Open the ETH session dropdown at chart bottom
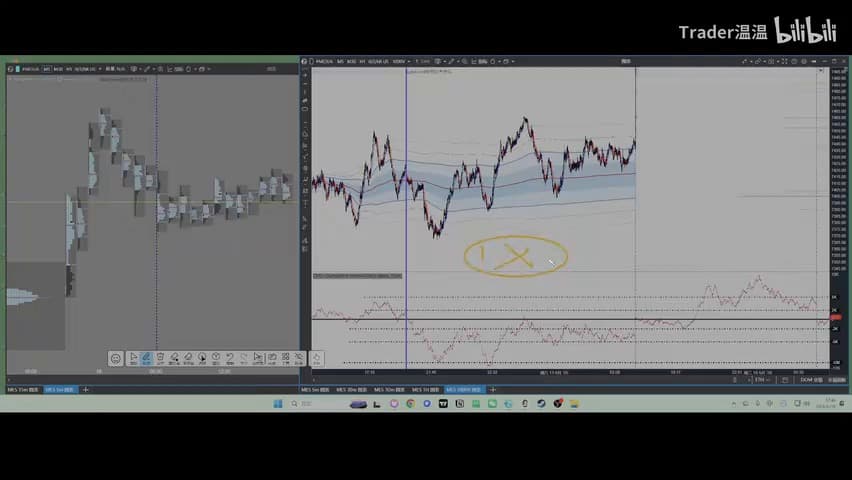Viewport: 852px width, 480px height. click(x=762, y=380)
